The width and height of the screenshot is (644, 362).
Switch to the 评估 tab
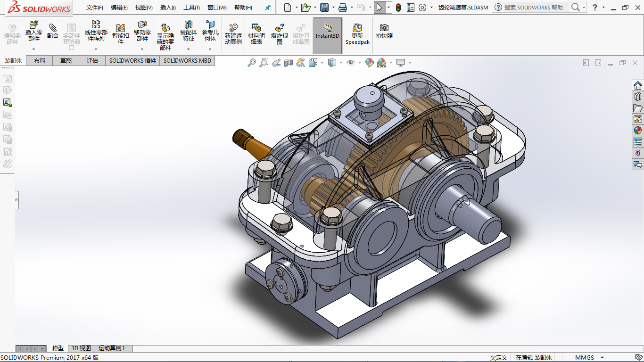(x=92, y=60)
